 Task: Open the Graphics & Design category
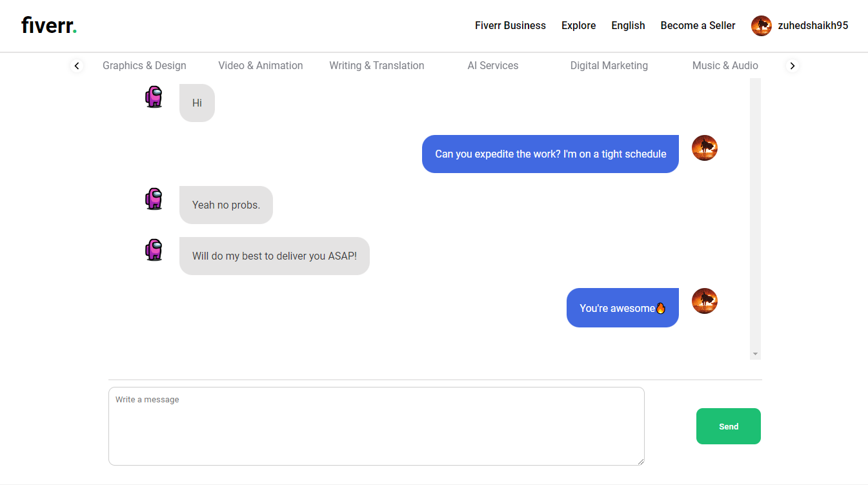[x=145, y=65]
